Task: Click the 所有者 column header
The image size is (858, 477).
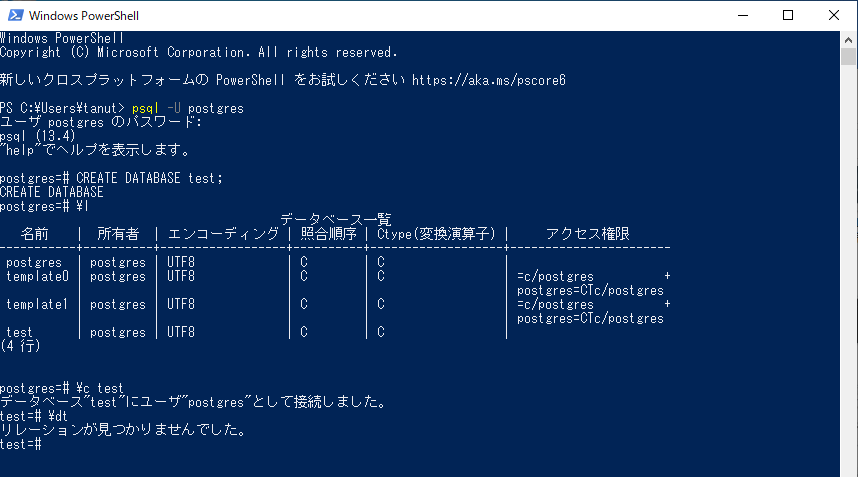Action: tap(117, 234)
